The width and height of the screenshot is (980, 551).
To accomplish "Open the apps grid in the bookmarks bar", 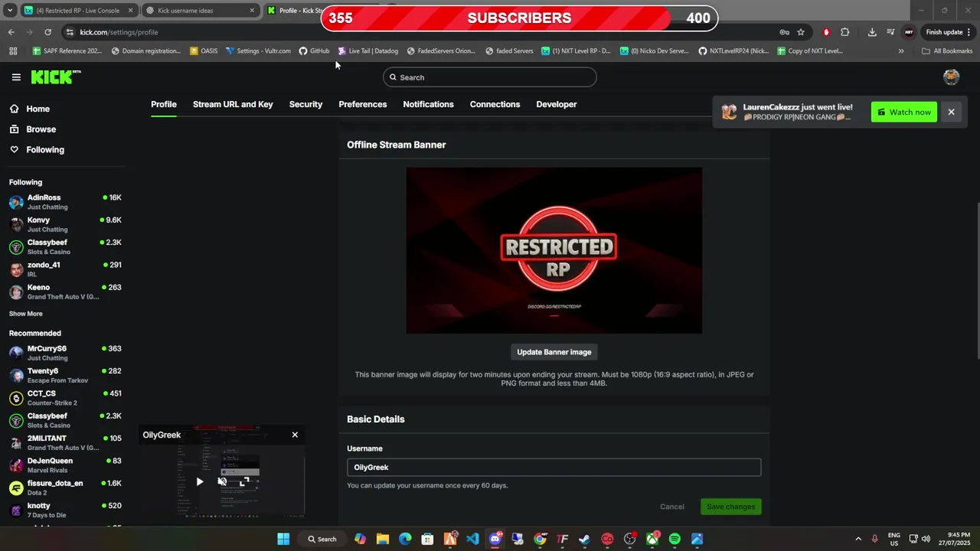I will coord(13,51).
